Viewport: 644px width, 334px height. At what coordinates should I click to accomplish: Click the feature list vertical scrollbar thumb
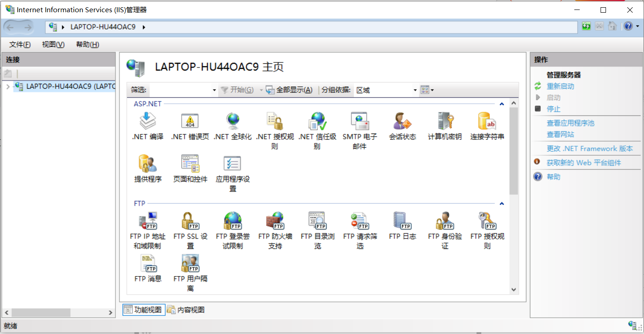click(x=514, y=151)
